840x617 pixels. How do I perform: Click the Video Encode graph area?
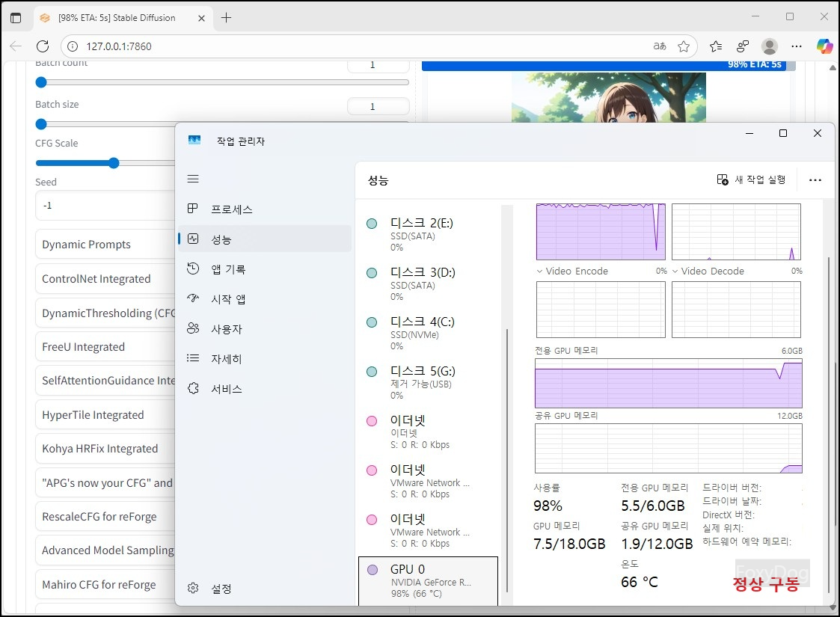click(601, 310)
